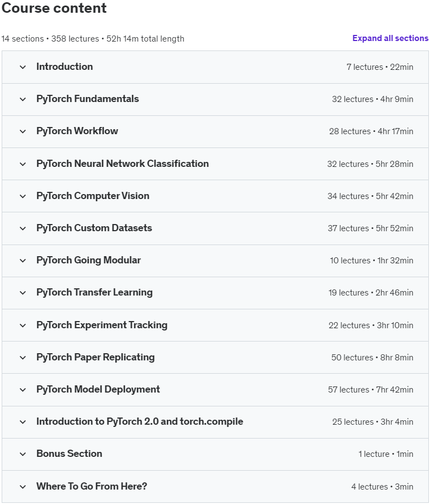Click the '22 lectures • 3hr 10min' text

(371, 325)
